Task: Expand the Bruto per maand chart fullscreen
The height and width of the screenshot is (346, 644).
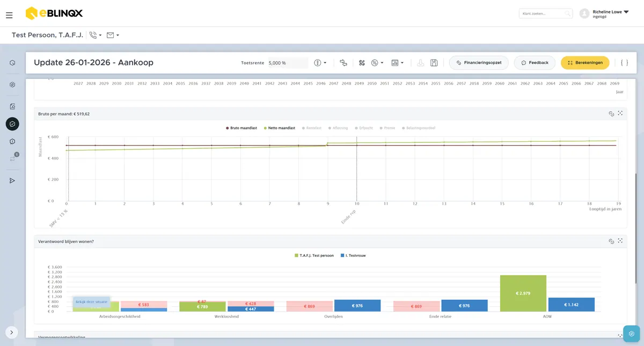Action: point(620,113)
